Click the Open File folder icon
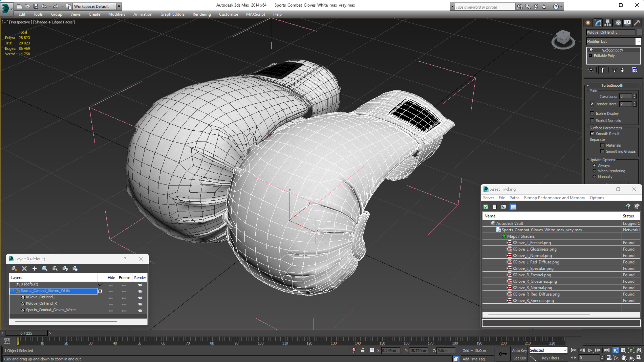Image resolution: width=644 pixels, height=362 pixels. 28,6
